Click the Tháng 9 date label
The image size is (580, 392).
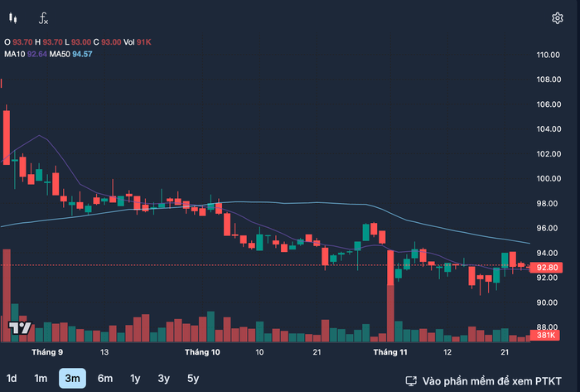(x=47, y=352)
